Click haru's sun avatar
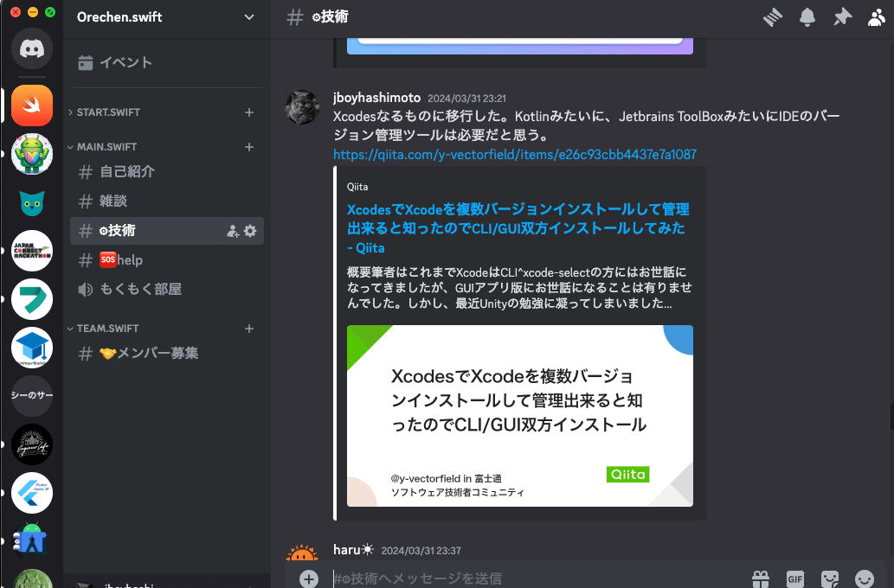Viewport: 894px width, 588px height. [x=302, y=553]
